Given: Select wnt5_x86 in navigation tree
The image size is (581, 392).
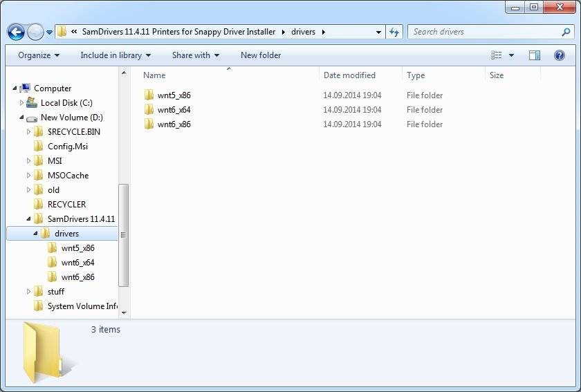Looking at the screenshot, I should tap(77, 248).
